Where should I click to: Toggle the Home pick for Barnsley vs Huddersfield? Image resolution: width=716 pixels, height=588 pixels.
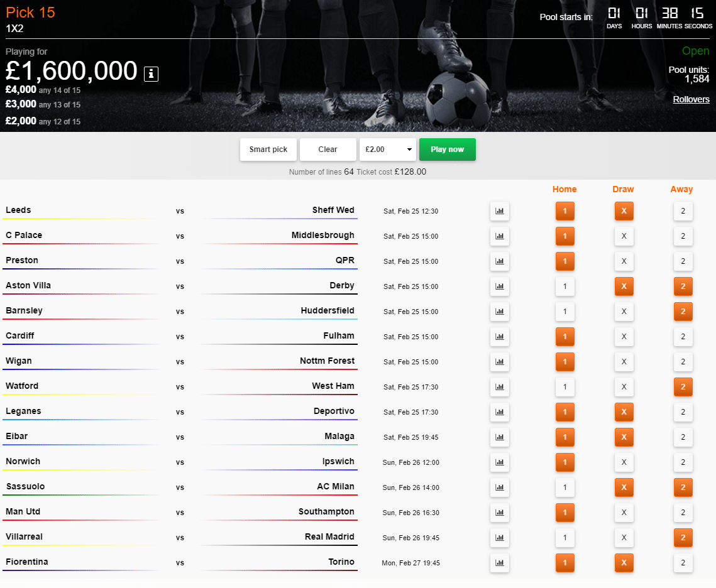(565, 312)
